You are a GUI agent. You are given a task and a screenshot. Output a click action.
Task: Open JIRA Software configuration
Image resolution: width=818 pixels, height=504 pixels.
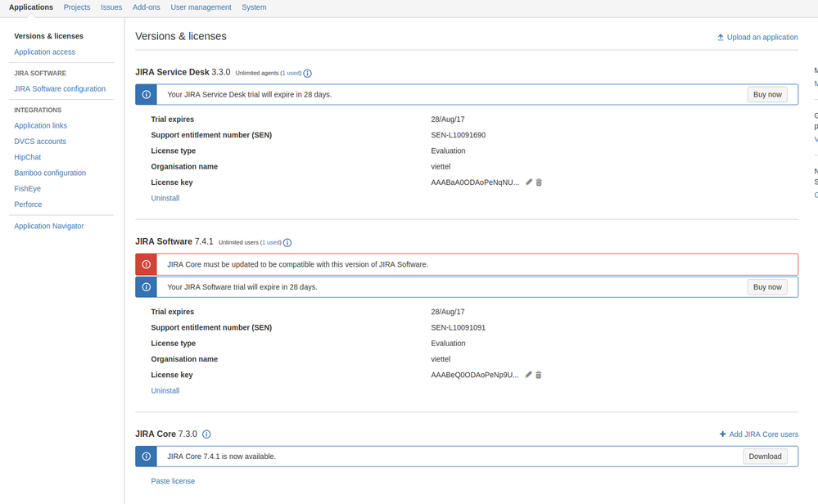pyautogui.click(x=60, y=88)
